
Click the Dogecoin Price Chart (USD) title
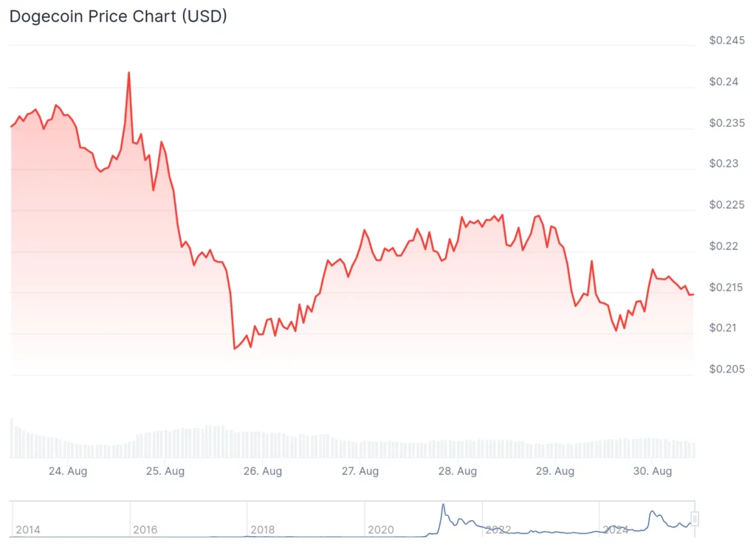118,16
